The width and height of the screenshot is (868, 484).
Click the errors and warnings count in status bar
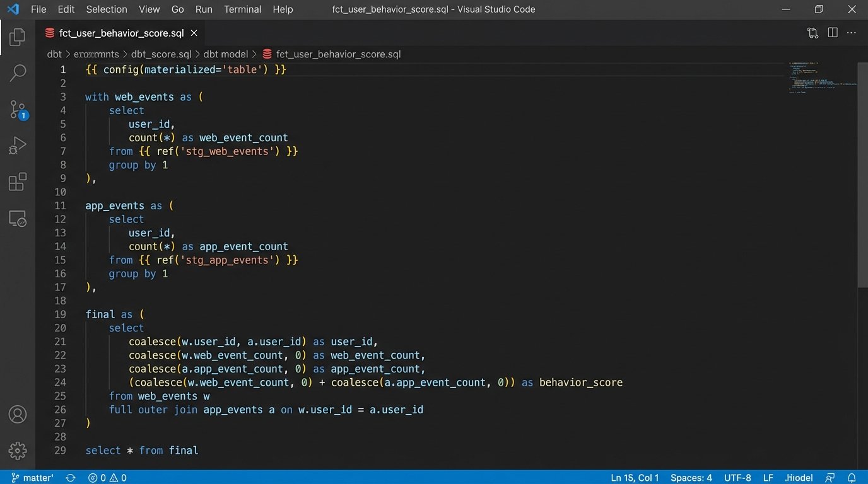click(x=107, y=478)
